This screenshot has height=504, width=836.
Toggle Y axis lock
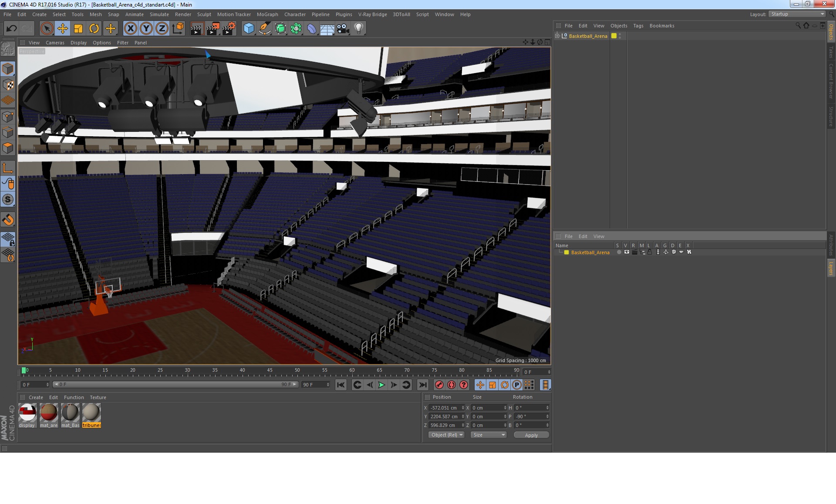[146, 29]
